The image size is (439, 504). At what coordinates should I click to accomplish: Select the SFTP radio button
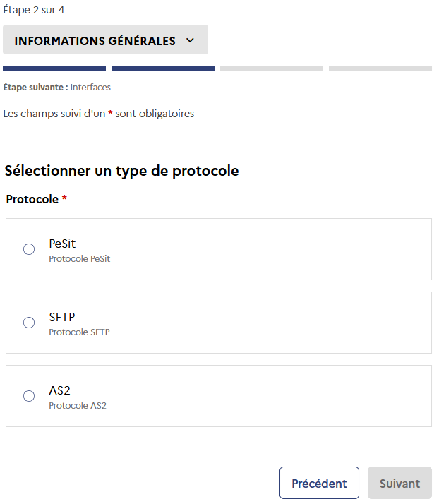pos(29,323)
